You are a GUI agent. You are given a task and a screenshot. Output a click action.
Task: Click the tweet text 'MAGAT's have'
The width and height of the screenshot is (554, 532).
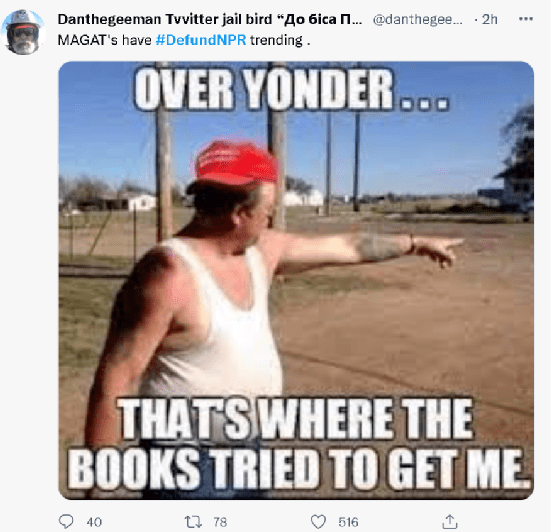pos(105,40)
